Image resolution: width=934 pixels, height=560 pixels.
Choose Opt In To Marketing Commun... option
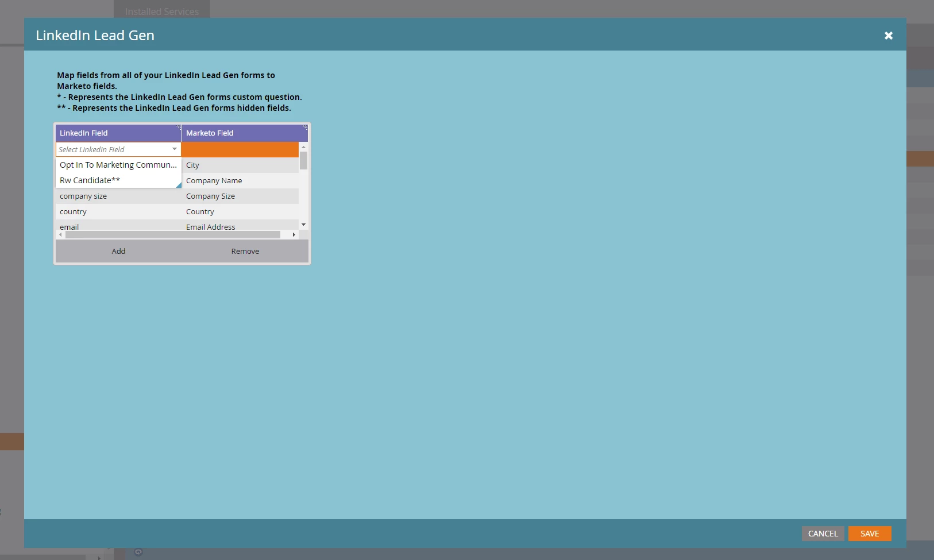pyautogui.click(x=118, y=165)
